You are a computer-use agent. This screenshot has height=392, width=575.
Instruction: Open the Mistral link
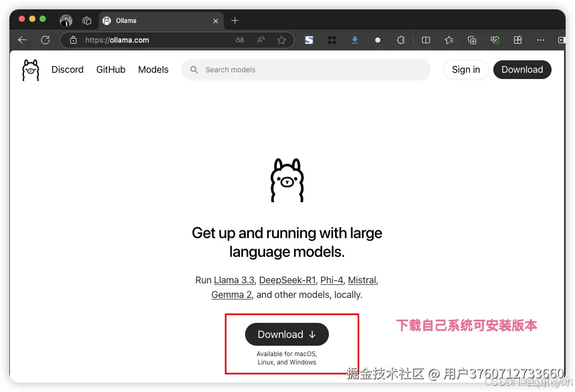pos(362,280)
